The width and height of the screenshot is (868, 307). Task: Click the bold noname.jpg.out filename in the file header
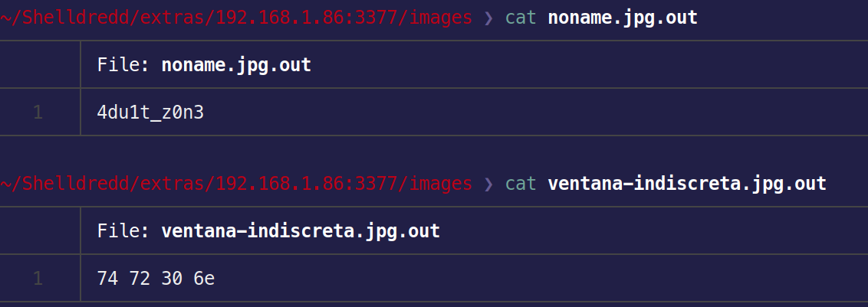pos(236,65)
